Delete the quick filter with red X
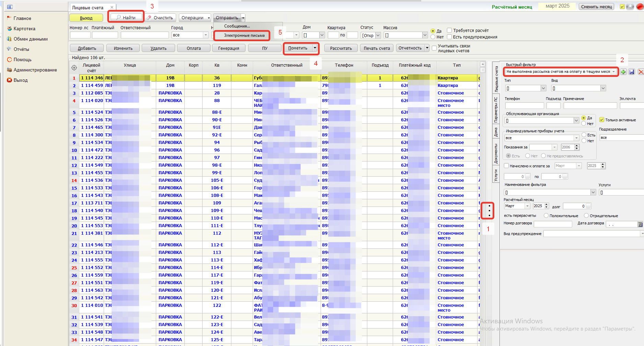 [x=641, y=72]
